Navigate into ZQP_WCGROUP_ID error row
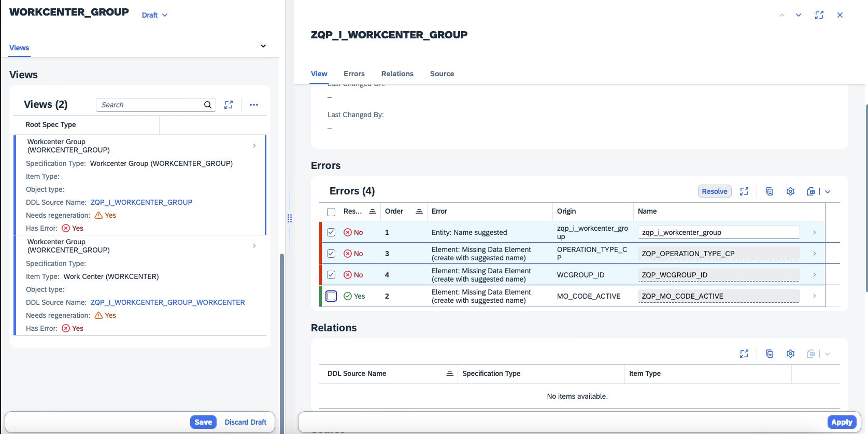This screenshot has height=434, width=868. [x=814, y=275]
